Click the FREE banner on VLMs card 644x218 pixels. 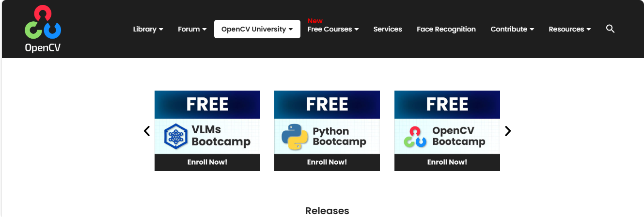pos(207,105)
